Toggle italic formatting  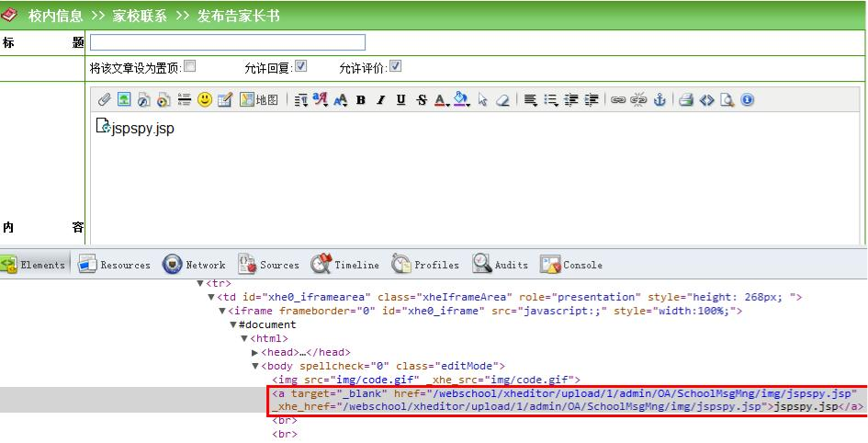[381, 99]
